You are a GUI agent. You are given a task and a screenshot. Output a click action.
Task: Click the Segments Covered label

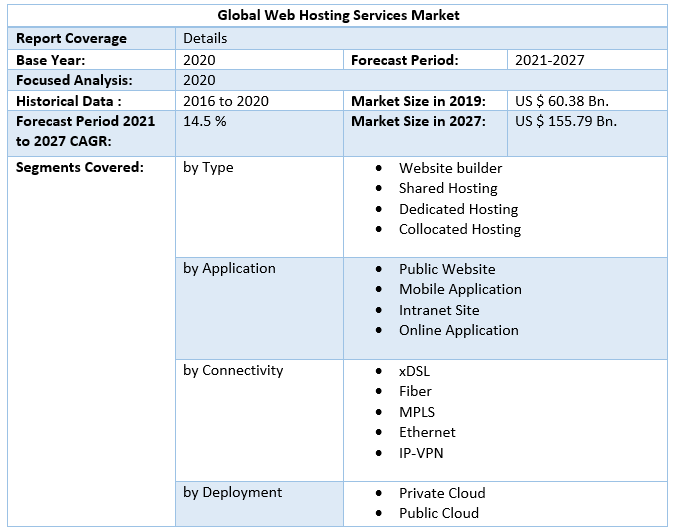pos(80,167)
